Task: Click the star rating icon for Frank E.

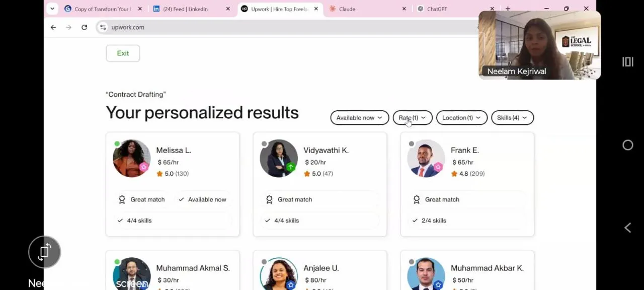Action: tap(454, 174)
